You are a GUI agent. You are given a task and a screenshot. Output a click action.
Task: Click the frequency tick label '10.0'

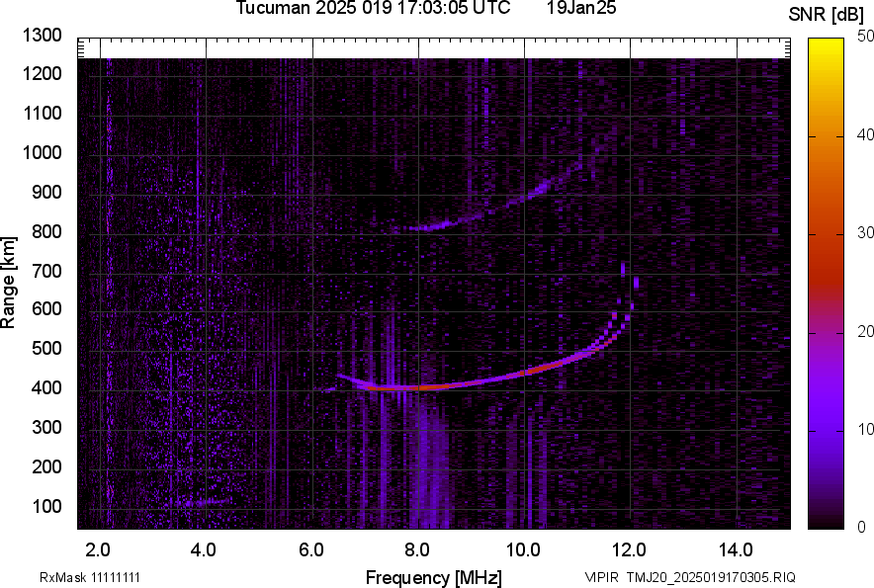point(523,550)
